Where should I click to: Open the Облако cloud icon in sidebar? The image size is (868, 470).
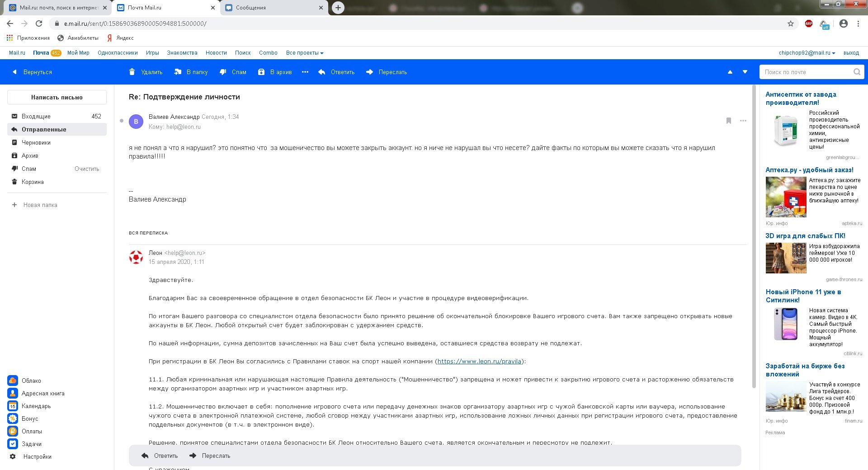click(13, 381)
